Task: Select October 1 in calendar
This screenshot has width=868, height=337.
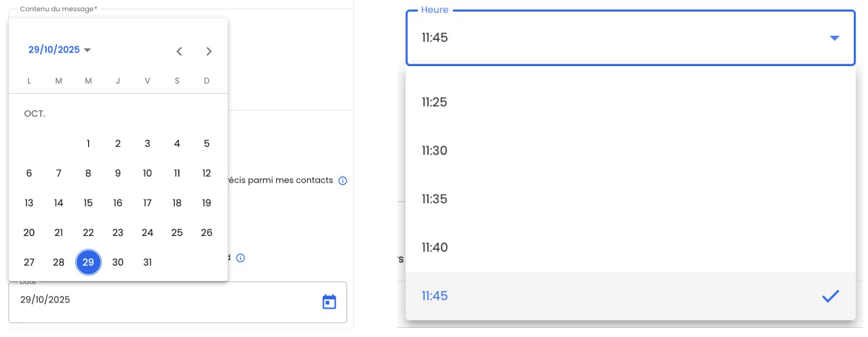Action: pyautogui.click(x=88, y=144)
